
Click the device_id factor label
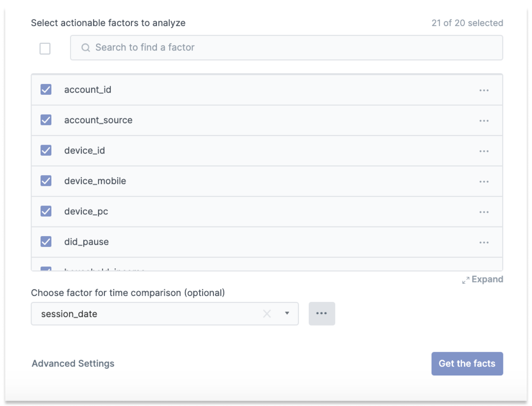[84, 151]
